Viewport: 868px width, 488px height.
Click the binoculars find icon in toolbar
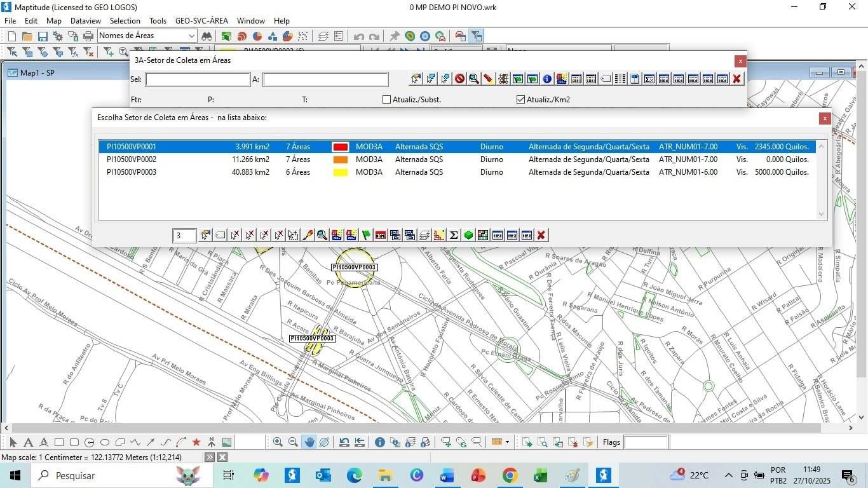[x=207, y=36]
